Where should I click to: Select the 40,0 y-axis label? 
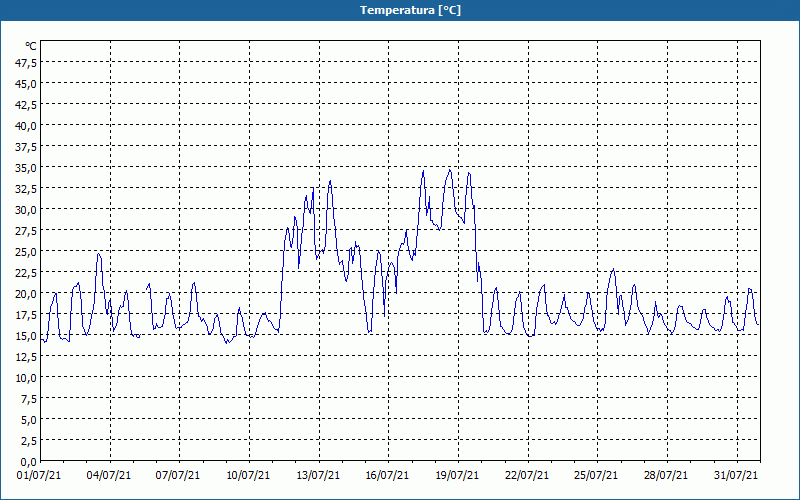tap(27, 126)
